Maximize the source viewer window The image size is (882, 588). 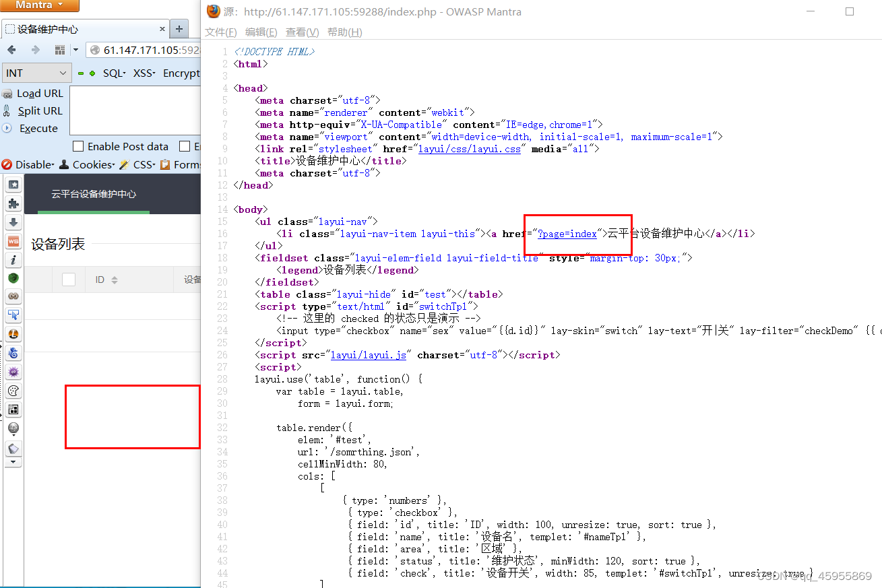(850, 11)
